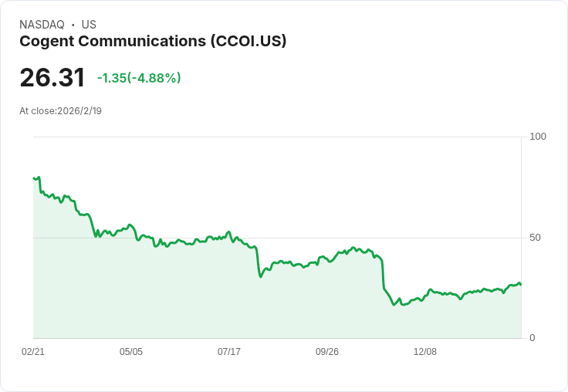Click the 26.31 current price
Image resolution: width=568 pixels, height=392 pixels.
click(x=52, y=78)
